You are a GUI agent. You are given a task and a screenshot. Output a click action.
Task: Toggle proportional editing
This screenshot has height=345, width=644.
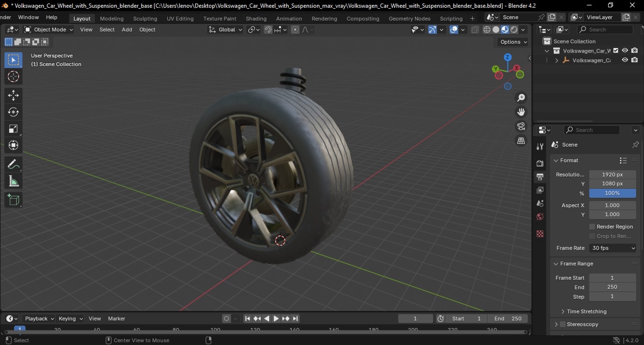click(x=295, y=30)
